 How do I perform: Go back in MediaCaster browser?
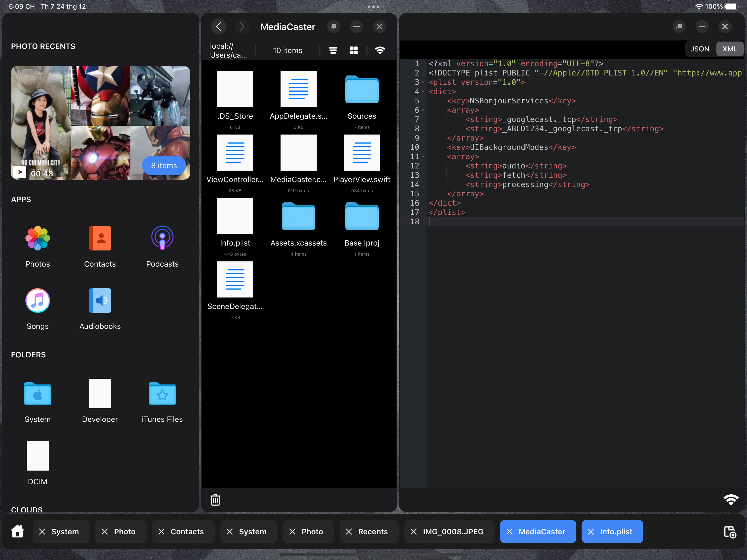click(x=218, y=27)
